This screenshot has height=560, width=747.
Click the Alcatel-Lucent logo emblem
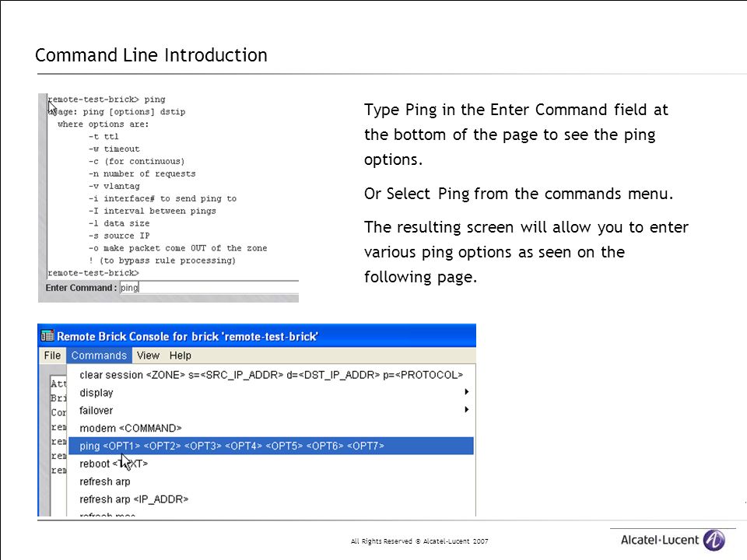coord(714,540)
